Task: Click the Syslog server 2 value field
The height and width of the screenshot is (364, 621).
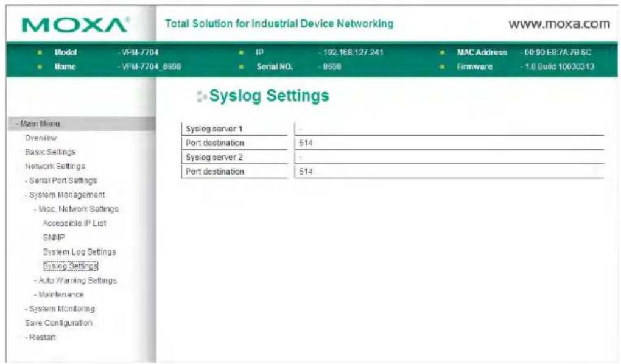Action: 449,157
